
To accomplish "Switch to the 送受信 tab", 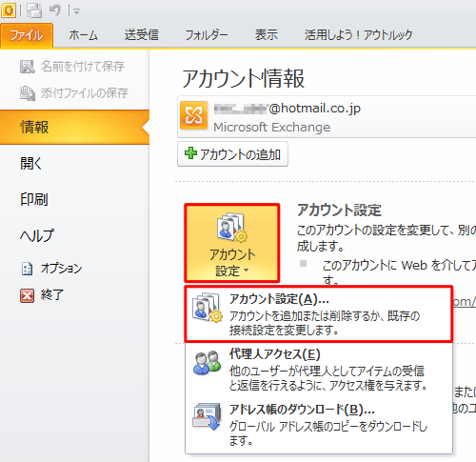I will point(142,35).
